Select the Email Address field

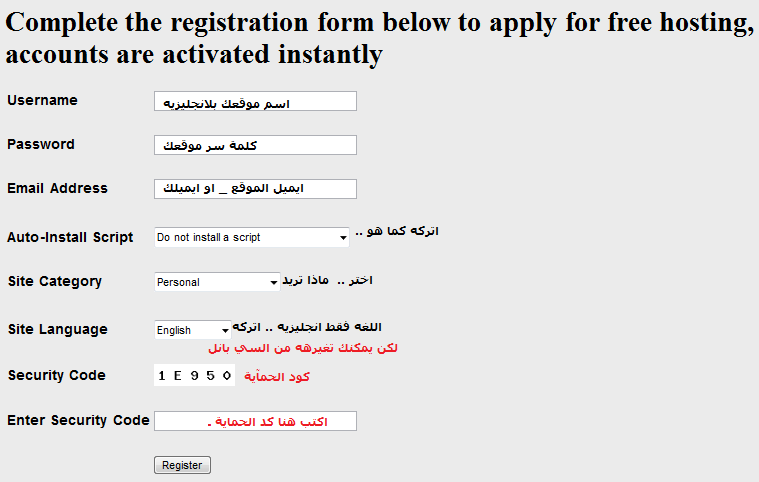point(255,189)
